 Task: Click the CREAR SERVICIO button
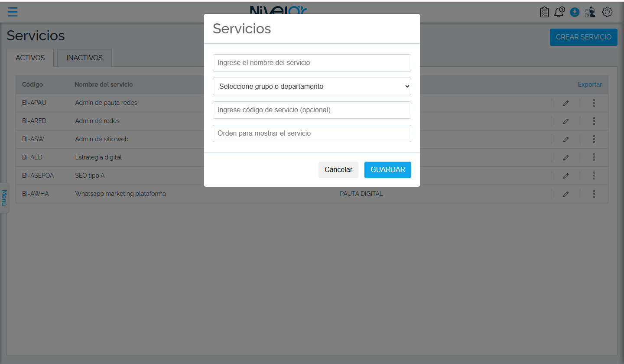[x=584, y=37]
